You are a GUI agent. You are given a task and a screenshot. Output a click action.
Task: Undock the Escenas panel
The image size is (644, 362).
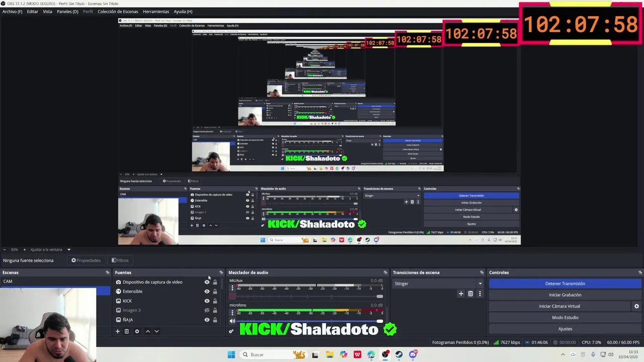[x=107, y=273]
